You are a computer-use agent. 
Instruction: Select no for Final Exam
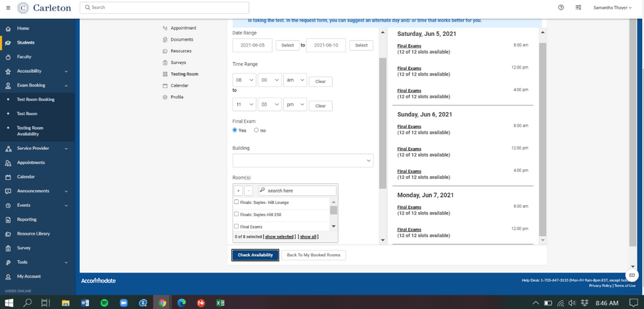pyautogui.click(x=257, y=130)
